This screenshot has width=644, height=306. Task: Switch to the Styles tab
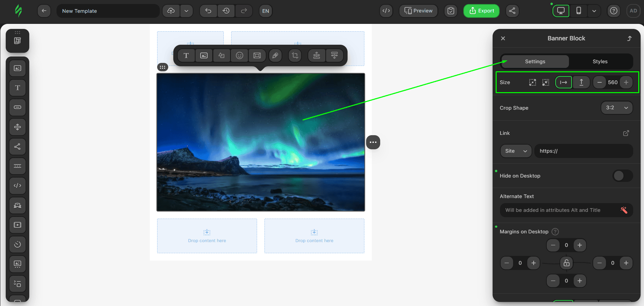pos(600,62)
